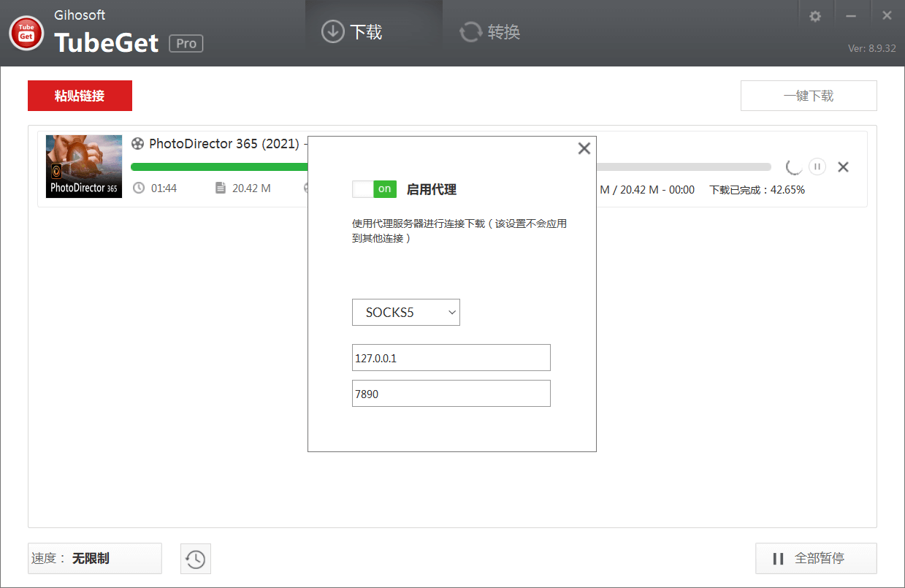Click the proxy address field showing 127.0.0.1
905x588 pixels.
click(451, 357)
